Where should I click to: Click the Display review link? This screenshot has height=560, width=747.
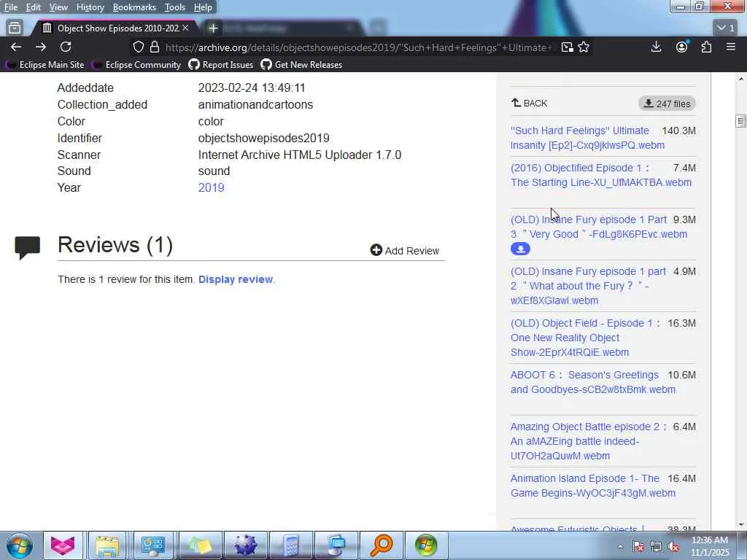tap(236, 279)
